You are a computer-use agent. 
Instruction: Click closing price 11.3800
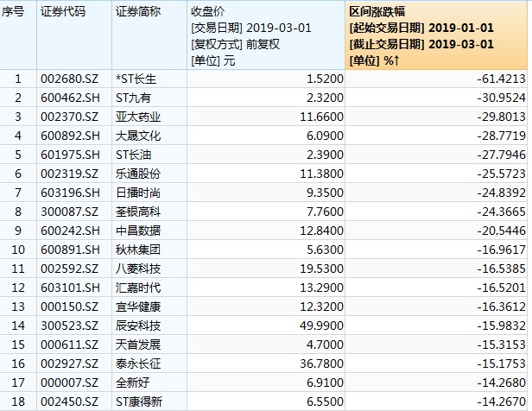pyautogui.click(x=266, y=174)
